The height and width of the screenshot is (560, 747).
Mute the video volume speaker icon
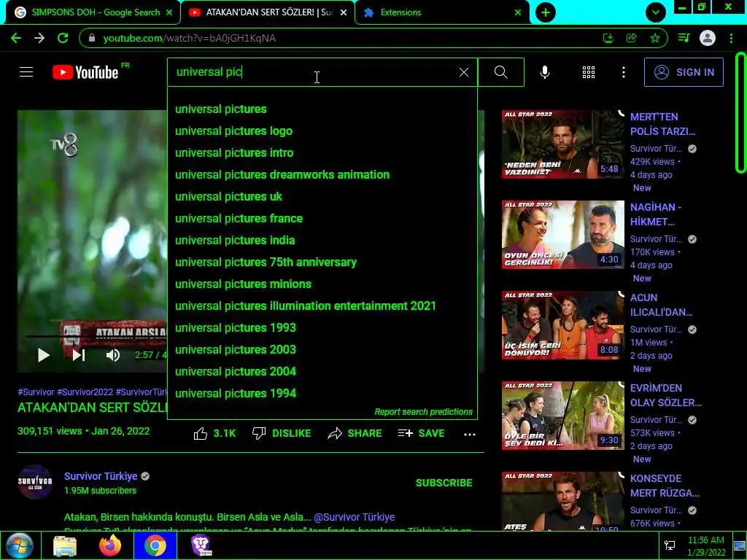tap(113, 355)
